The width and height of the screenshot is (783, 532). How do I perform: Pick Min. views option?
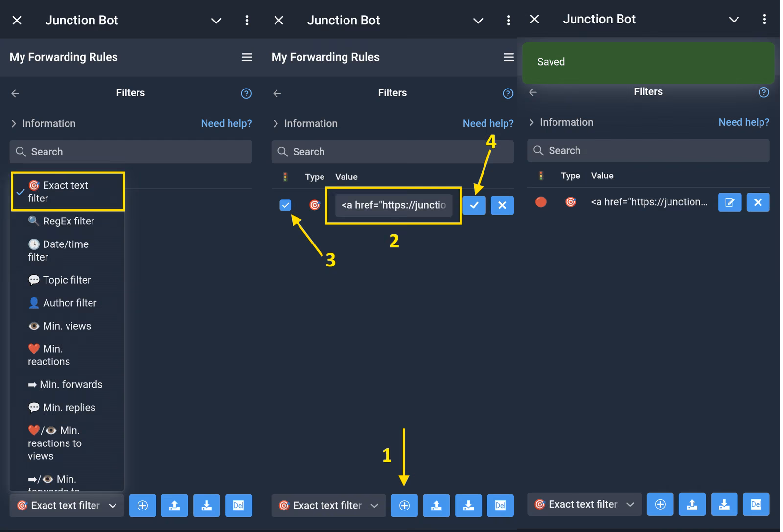click(68, 326)
